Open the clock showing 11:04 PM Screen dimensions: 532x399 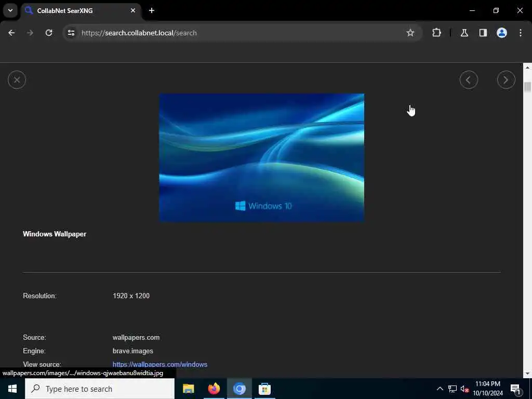coord(488,389)
